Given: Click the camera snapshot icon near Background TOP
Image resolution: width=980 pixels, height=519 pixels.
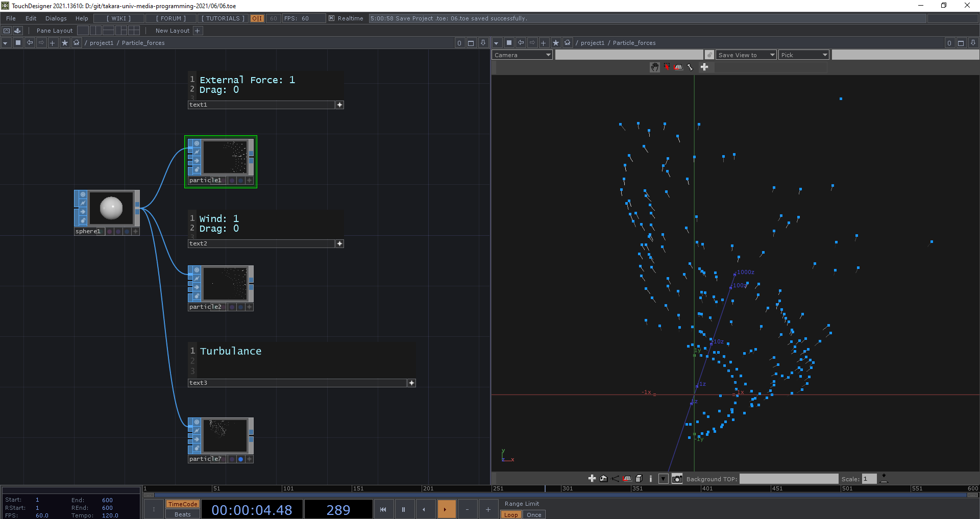Looking at the screenshot, I should (x=677, y=479).
